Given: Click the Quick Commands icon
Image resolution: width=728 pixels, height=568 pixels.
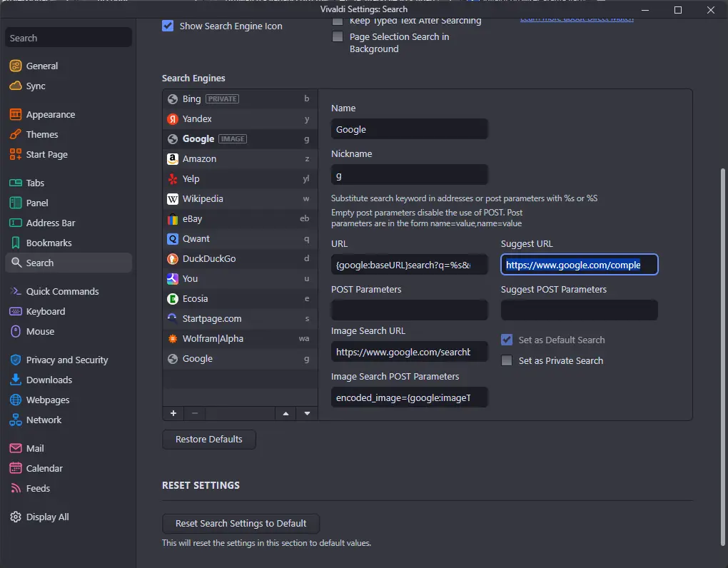Looking at the screenshot, I should click(15, 291).
